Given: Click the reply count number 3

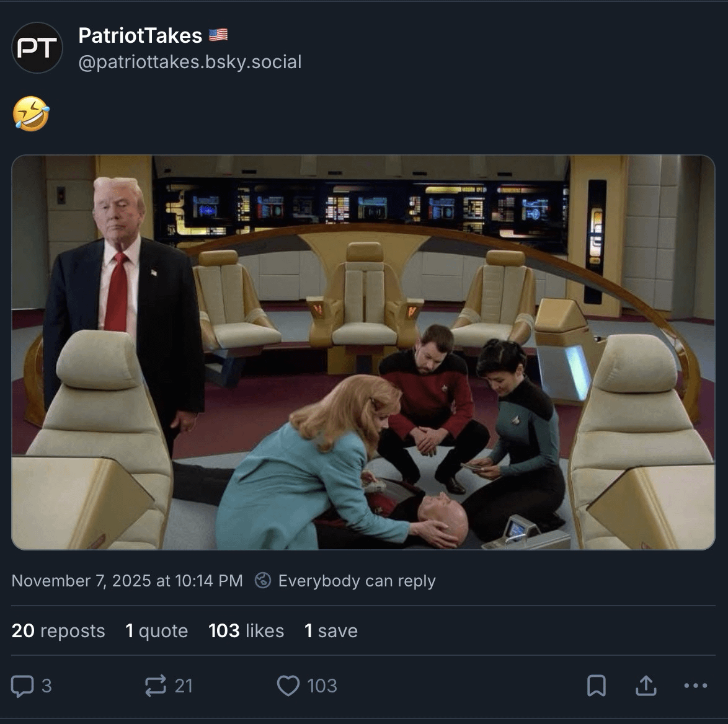Looking at the screenshot, I should 47,686.
